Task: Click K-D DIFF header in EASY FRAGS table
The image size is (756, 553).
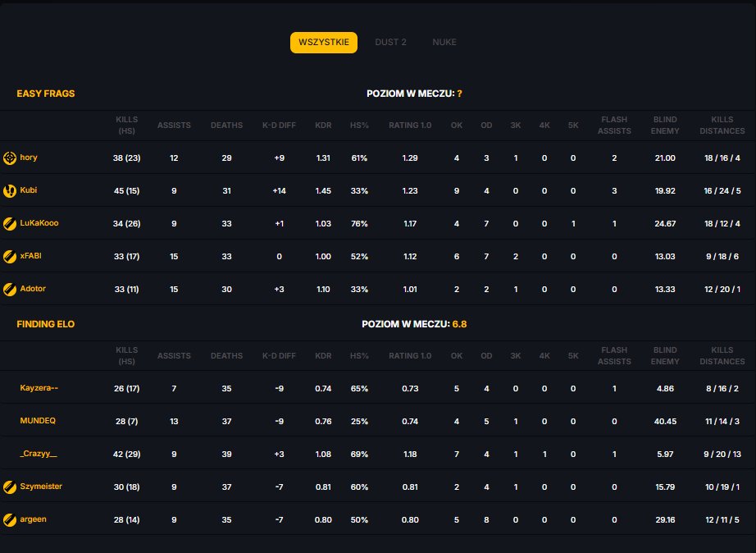Action: coord(279,126)
